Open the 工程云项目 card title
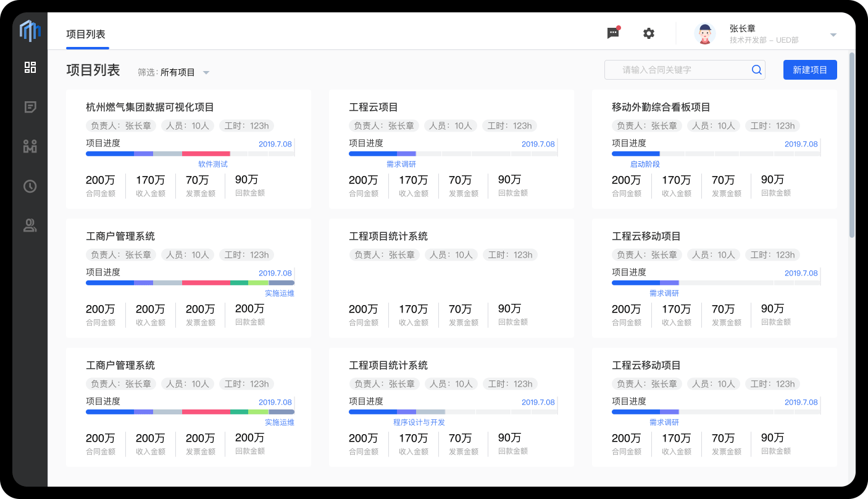Viewport: 868px width, 499px height. [x=373, y=107]
